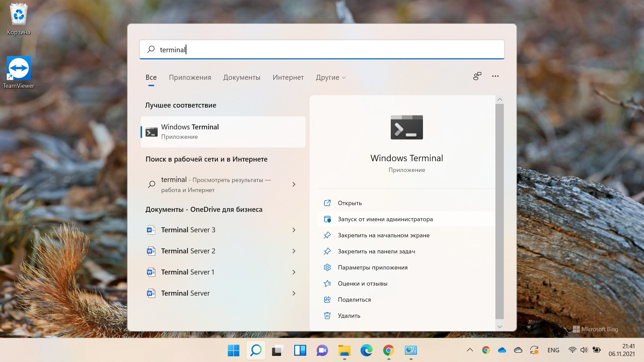Choose Закрепить на панели задач
The height and width of the screenshot is (362, 644).
click(x=406, y=251)
